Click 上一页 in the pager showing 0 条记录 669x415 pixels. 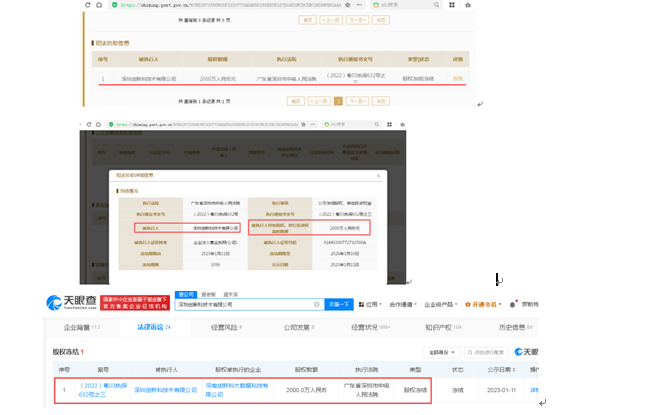(x=331, y=20)
